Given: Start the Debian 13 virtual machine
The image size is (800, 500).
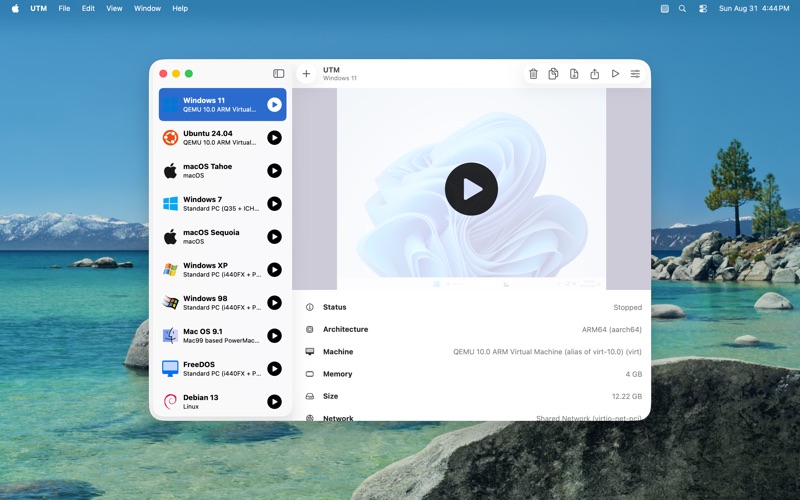Looking at the screenshot, I should click(274, 402).
